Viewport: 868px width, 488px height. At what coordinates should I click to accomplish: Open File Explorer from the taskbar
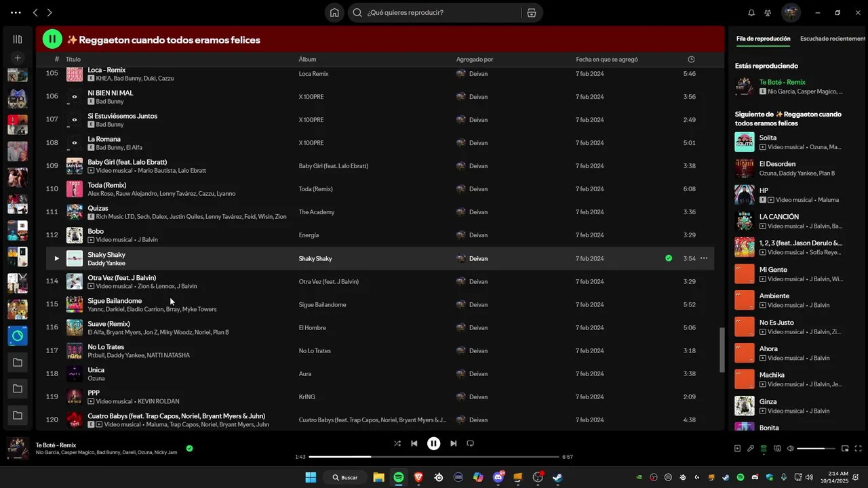click(x=378, y=477)
